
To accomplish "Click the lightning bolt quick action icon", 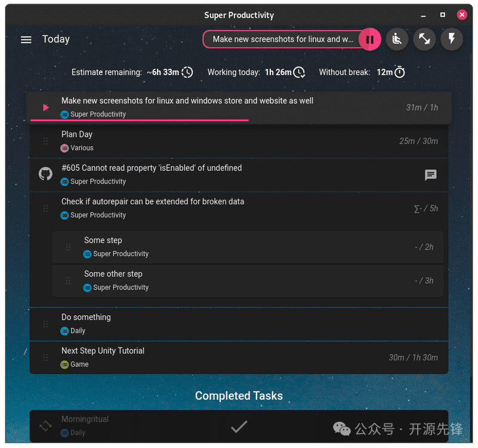I will pyautogui.click(x=452, y=39).
